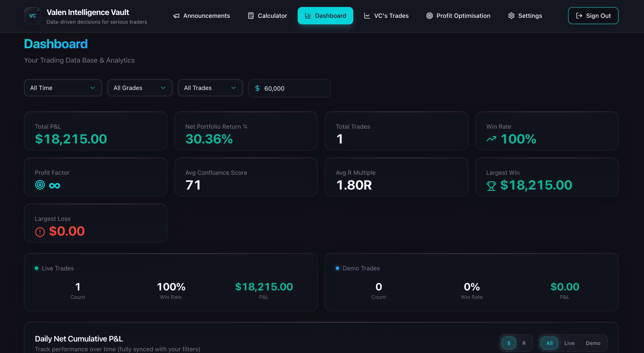Filter the P&L chart to Live
644x353 pixels.
(569, 343)
